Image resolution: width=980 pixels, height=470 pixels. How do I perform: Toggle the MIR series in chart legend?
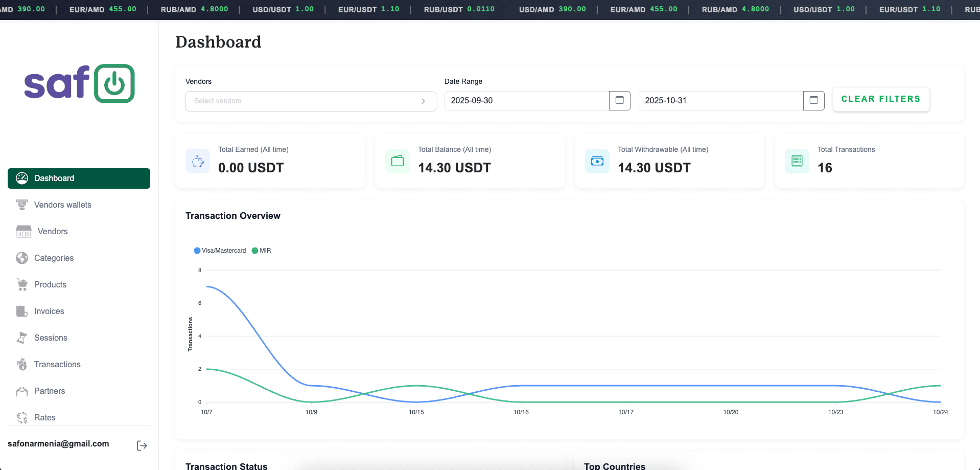pyautogui.click(x=262, y=251)
